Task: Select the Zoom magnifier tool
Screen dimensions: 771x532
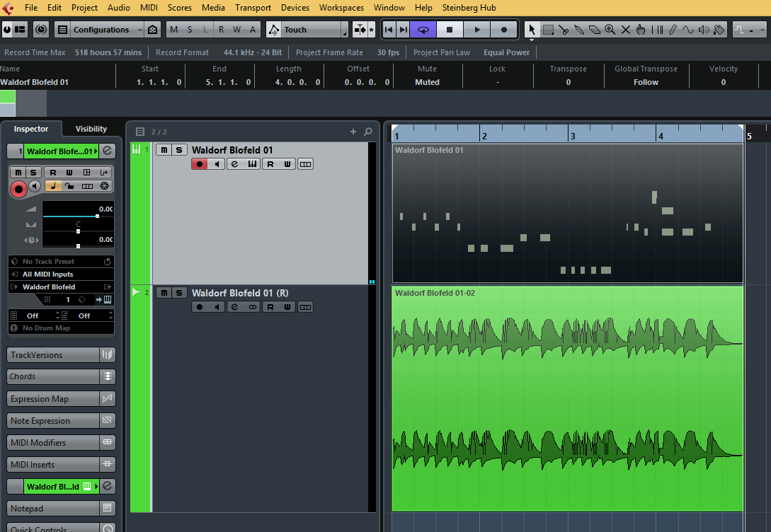Action: (x=610, y=30)
